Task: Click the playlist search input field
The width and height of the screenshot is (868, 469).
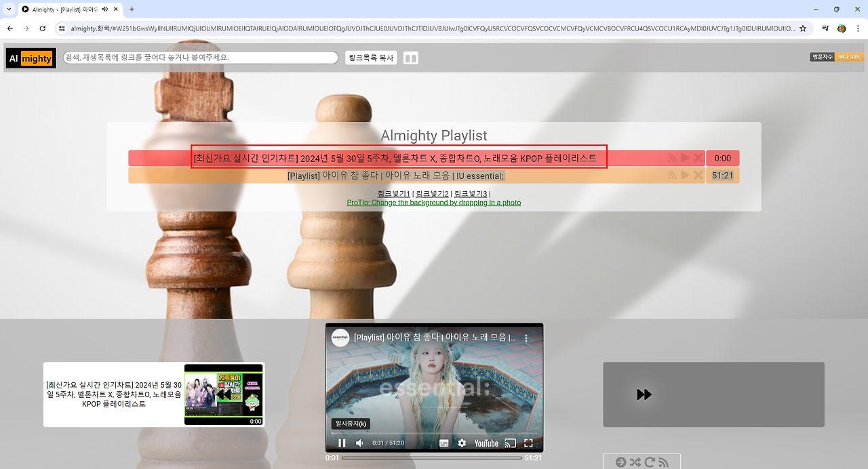Action: tap(199, 58)
